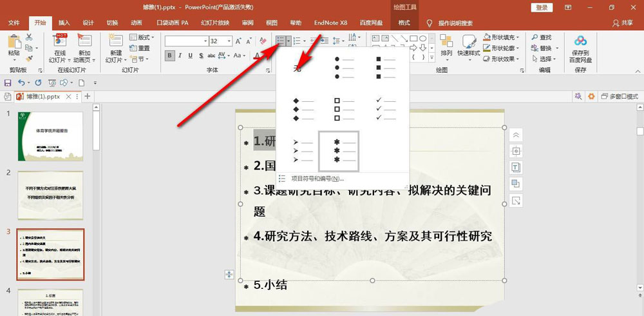
Task: Click the 保存到百度网盘 cloud icon
Action: [x=581, y=41]
